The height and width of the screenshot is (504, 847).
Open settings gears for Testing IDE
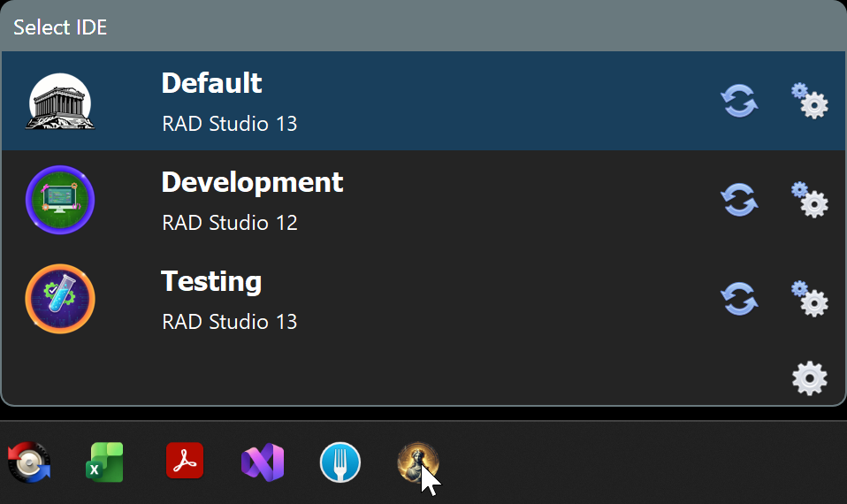pyautogui.click(x=809, y=298)
